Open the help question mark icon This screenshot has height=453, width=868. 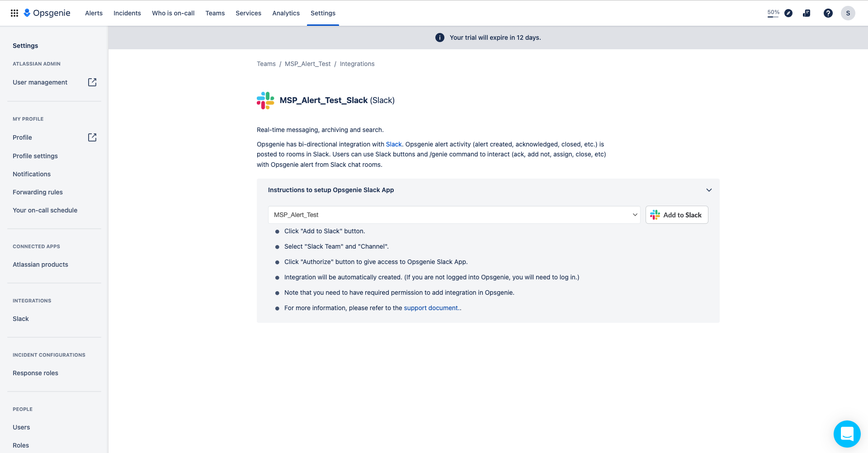click(828, 13)
